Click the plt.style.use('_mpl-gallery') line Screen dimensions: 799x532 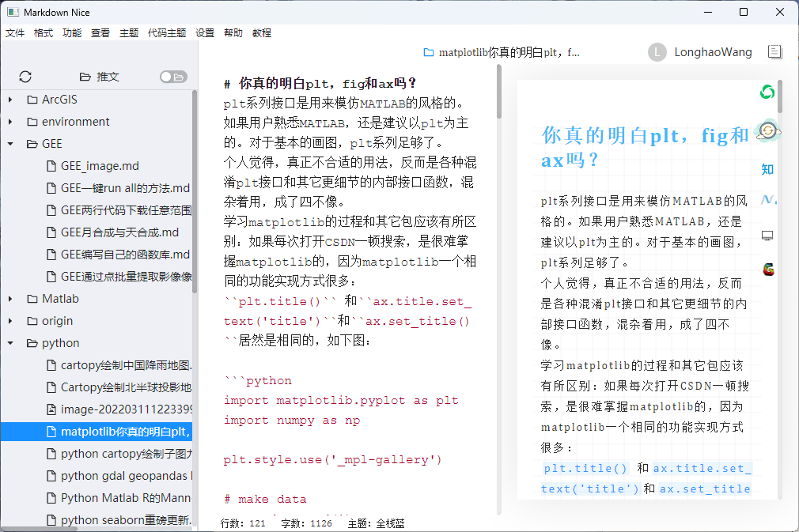coord(333,460)
